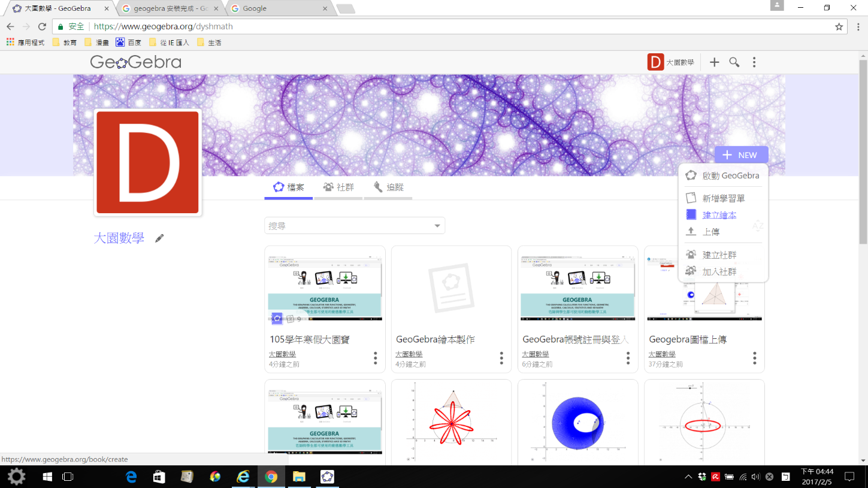Image resolution: width=868 pixels, height=488 pixels.
Task: Open the 從 IE 匯入 bookmarks folder
Action: (x=169, y=43)
